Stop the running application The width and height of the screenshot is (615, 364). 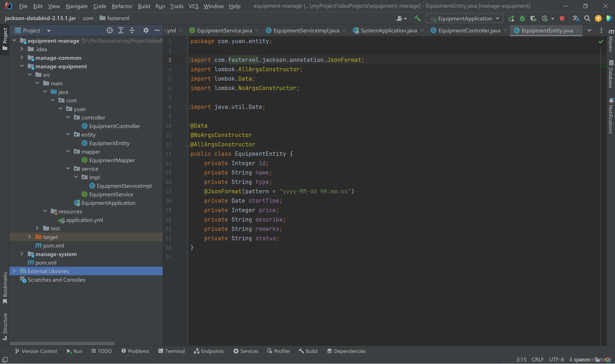562,19
